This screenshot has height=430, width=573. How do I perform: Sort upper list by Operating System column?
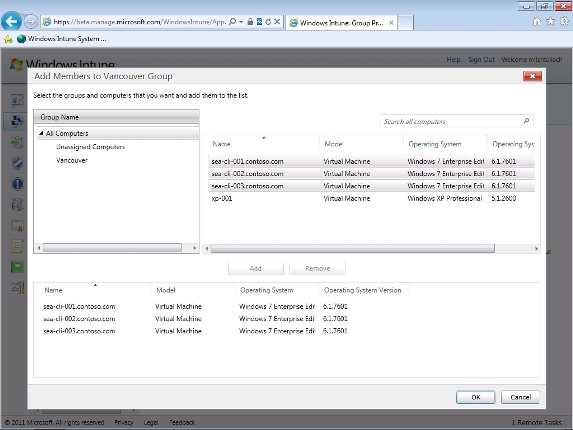point(445,144)
